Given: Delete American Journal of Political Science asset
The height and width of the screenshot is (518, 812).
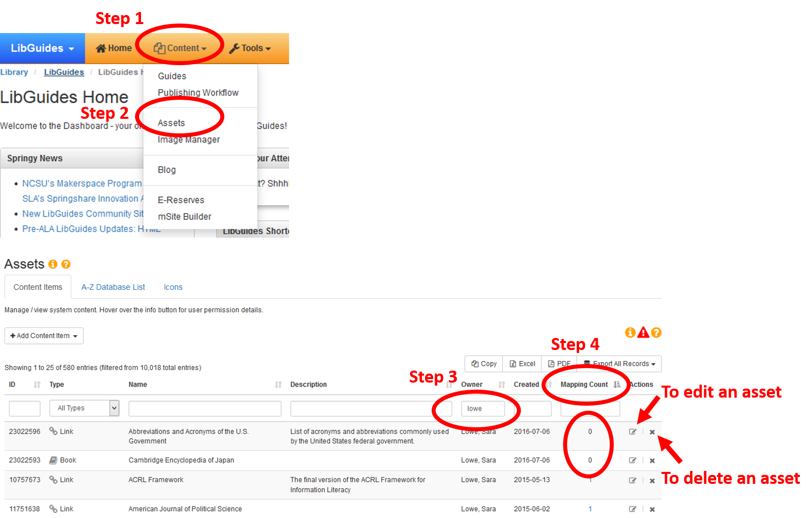Looking at the screenshot, I should click(652, 509).
